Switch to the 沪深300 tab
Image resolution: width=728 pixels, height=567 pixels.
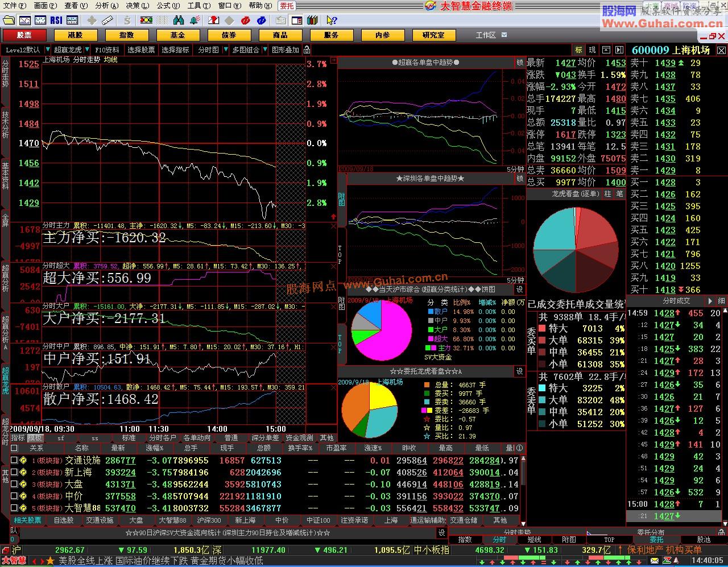pyautogui.click(x=209, y=520)
